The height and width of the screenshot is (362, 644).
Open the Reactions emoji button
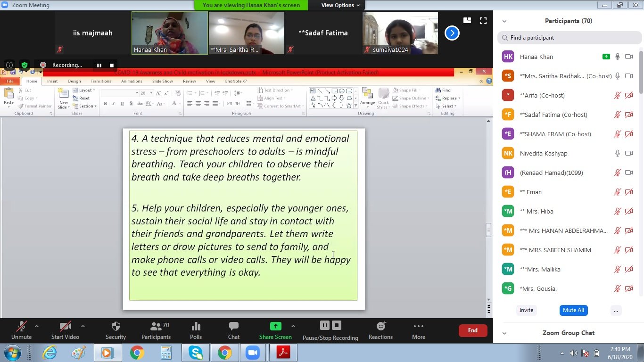380,330
